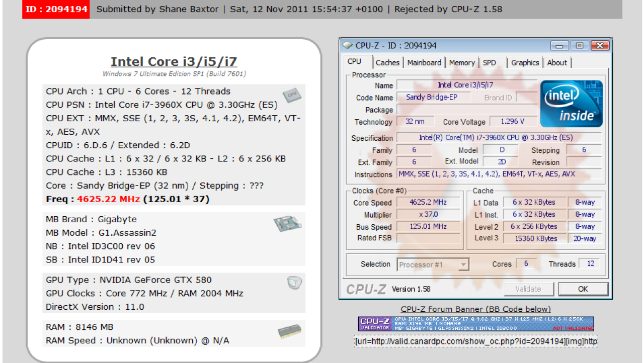This screenshot has width=644, height=363.
Task: Switch to the CPU tab
Action: click(x=354, y=62)
